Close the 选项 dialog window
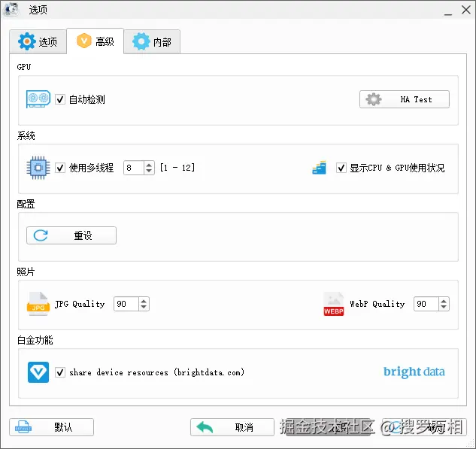The width and height of the screenshot is (476, 449). pyautogui.click(x=466, y=10)
